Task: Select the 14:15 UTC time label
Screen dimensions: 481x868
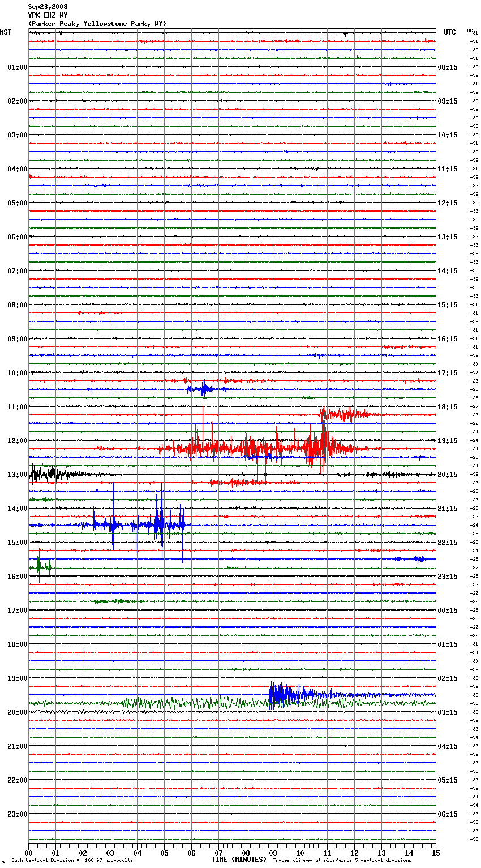Action: click(x=448, y=271)
